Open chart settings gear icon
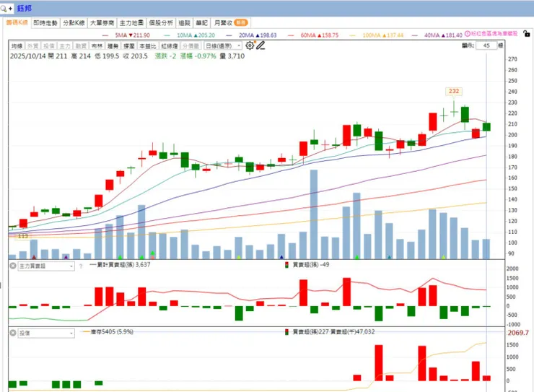The image size is (534, 392). pyautogui.click(x=250, y=45)
